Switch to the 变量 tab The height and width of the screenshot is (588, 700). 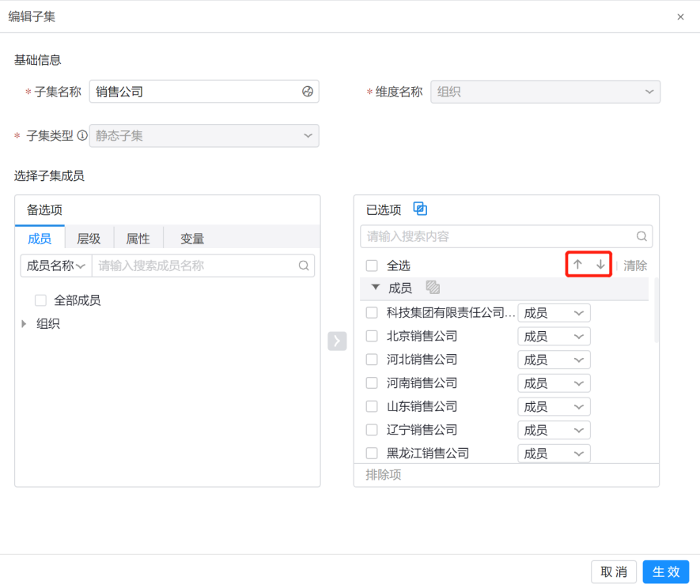click(x=191, y=239)
